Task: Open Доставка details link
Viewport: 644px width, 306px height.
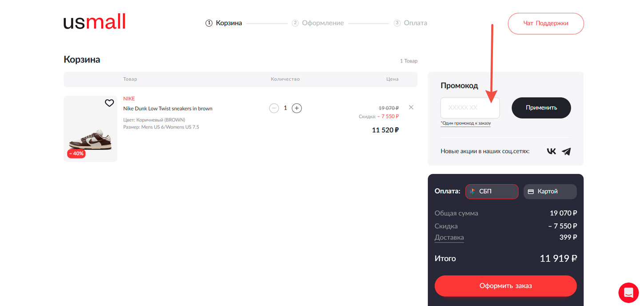Action: point(449,238)
